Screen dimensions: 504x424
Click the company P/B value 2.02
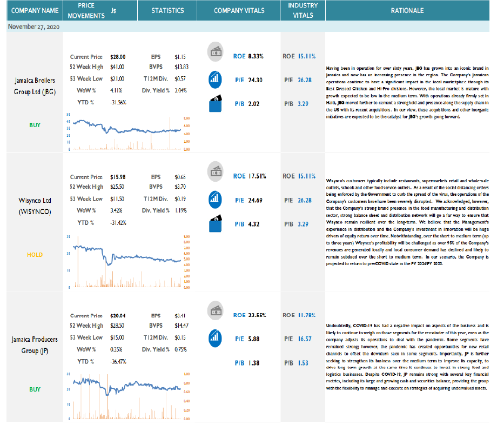tap(253, 104)
